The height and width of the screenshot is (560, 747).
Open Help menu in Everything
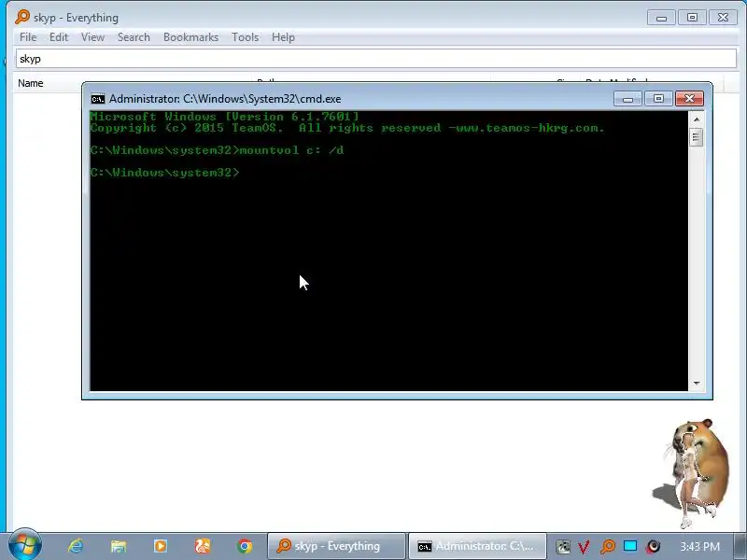click(x=283, y=37)
